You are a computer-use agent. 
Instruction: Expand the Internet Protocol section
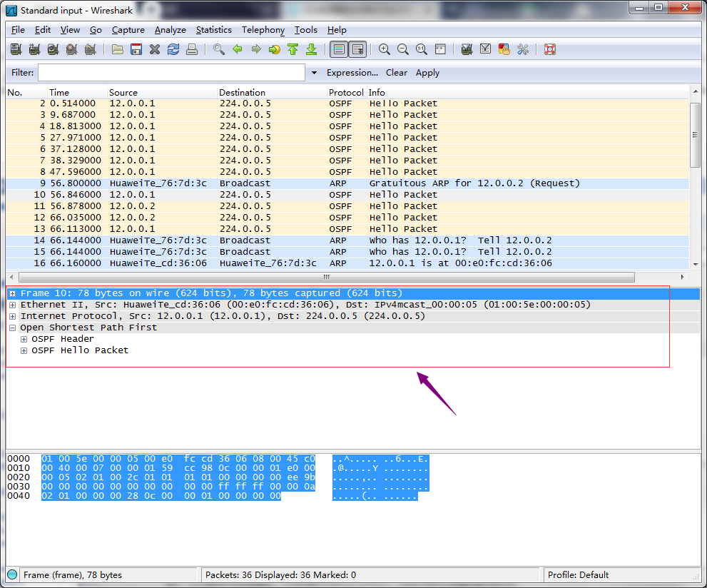click(x=13, y=316)
